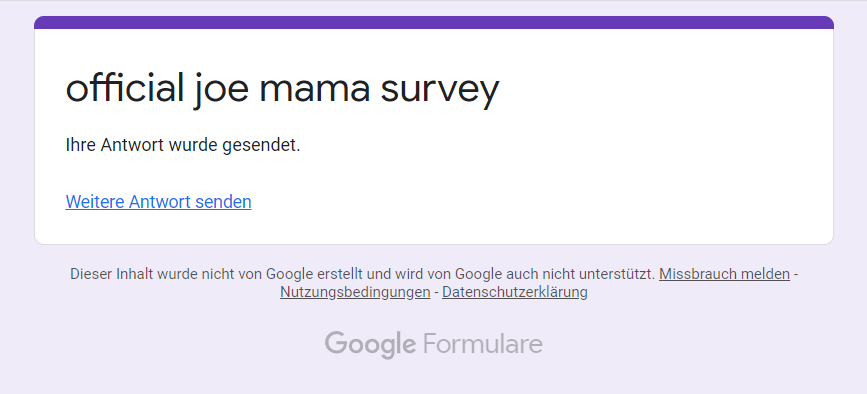Click the word official in the title
867x394 pixels.
[125, 87]
